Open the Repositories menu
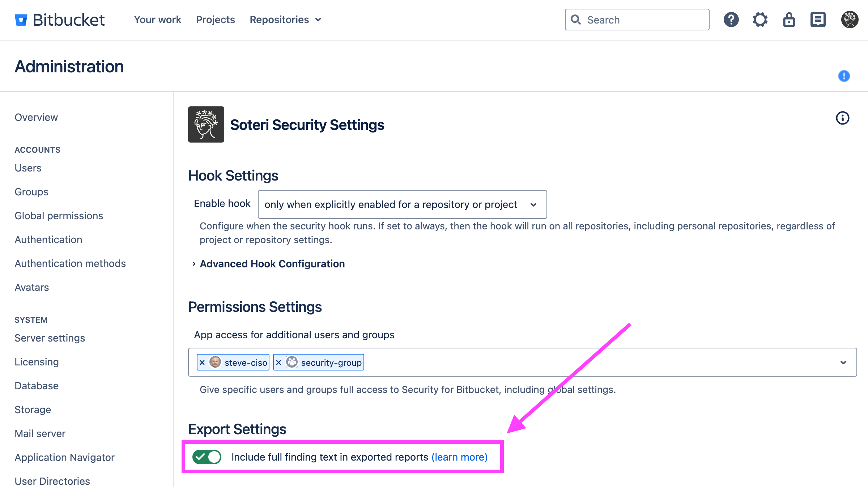Image resolution: width=868 pixels, height=487 pixels. click(285, 20)
